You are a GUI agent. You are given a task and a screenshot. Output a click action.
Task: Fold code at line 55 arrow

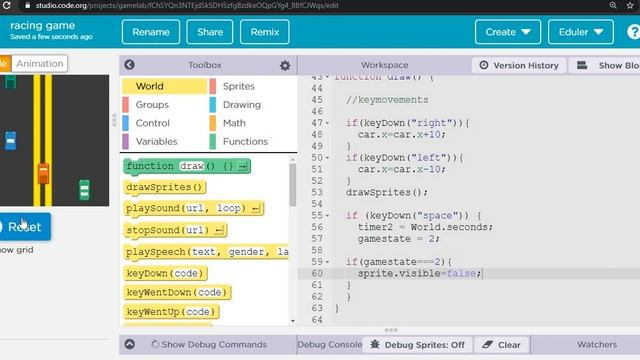point(327,216)
